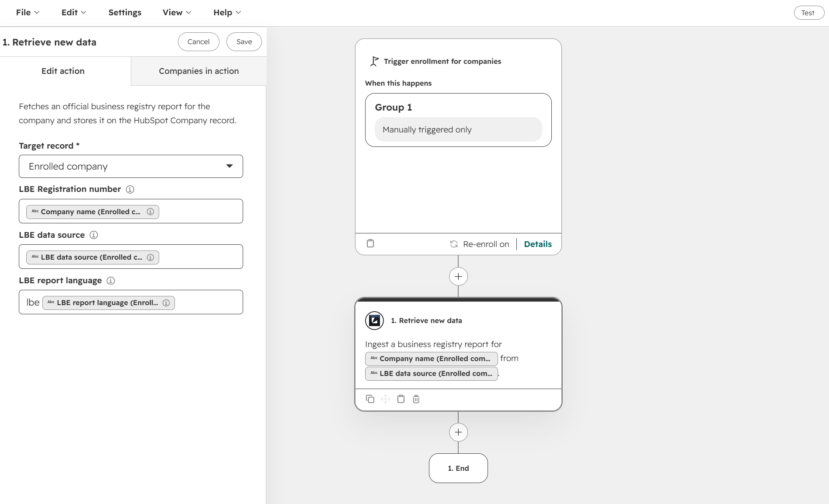Click the info icon beside LBE Registration number
Viewport: 829px width, 504px height.
coord(130,189)
